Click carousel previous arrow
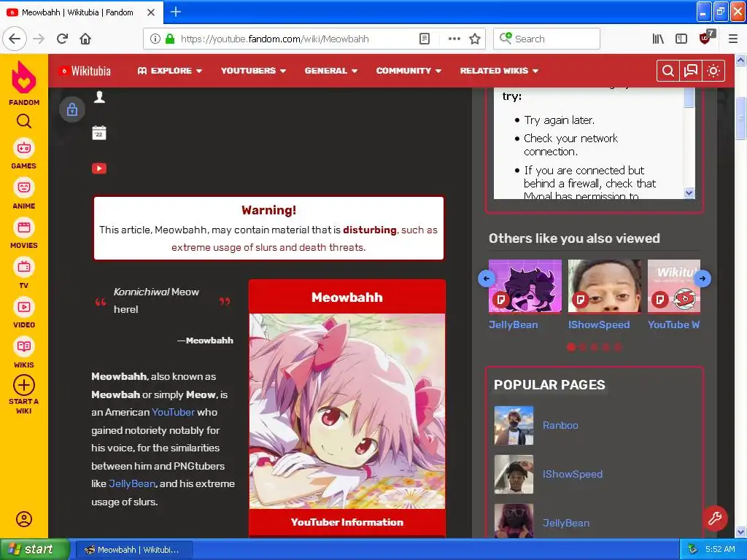747x560 pixels. point(487,279)
